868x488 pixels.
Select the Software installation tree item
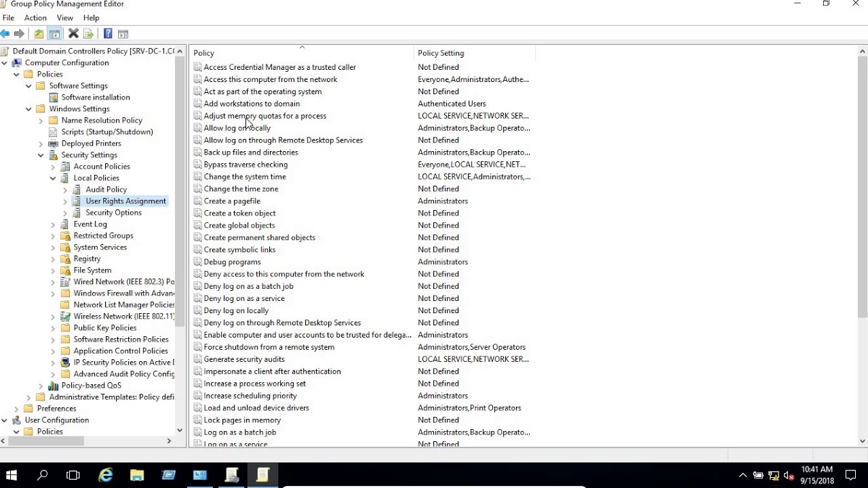pyautogui.click(x=96, y=97)
